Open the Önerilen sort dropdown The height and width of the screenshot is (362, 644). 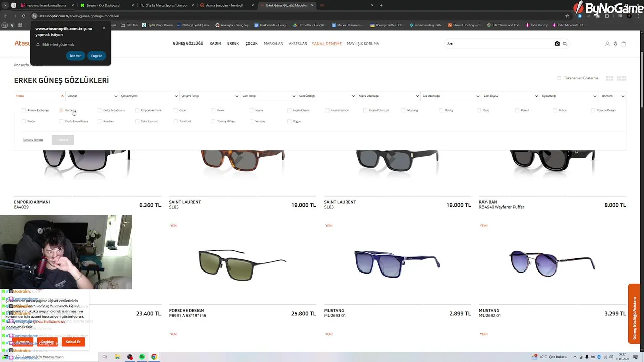[613, 96]
